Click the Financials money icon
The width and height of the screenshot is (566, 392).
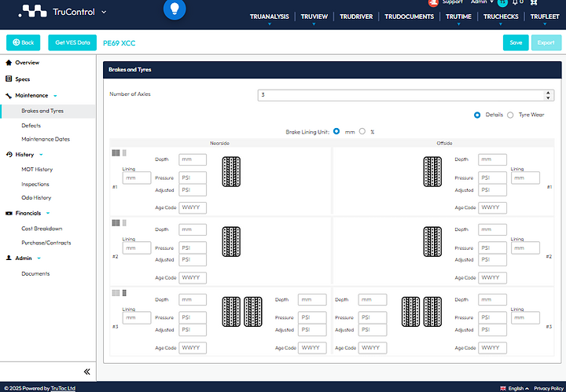tap(9, 213)
